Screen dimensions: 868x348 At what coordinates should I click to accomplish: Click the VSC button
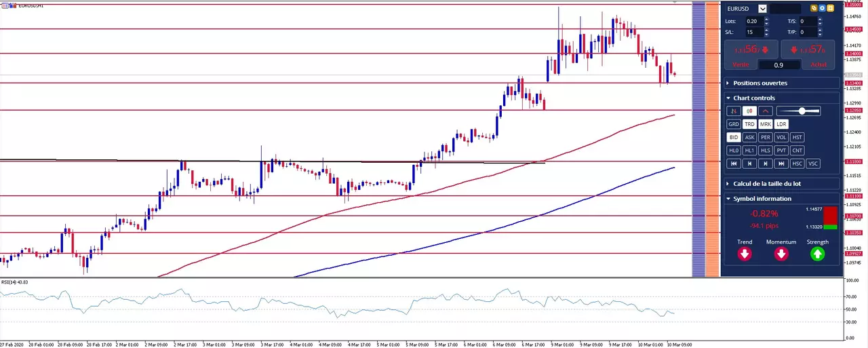[813, 163]
